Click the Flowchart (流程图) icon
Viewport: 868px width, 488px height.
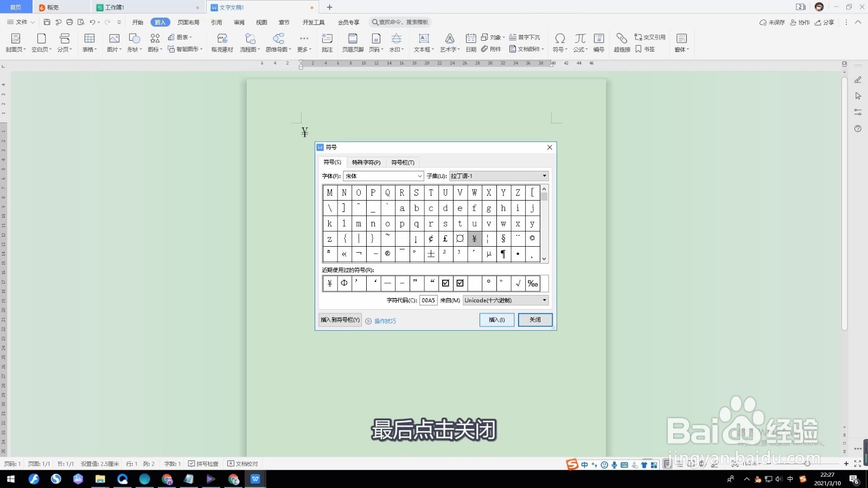(x=250, y=42)
